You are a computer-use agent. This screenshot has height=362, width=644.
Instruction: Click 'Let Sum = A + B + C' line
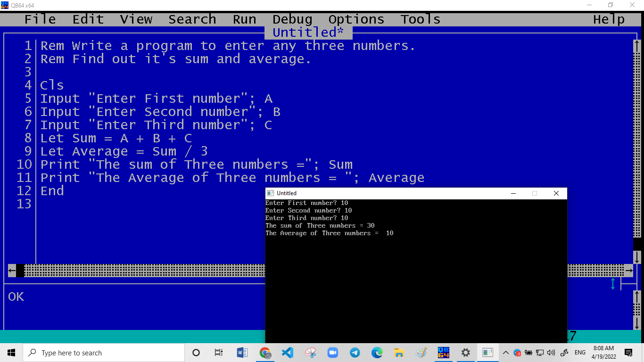(x=116, y=138)
